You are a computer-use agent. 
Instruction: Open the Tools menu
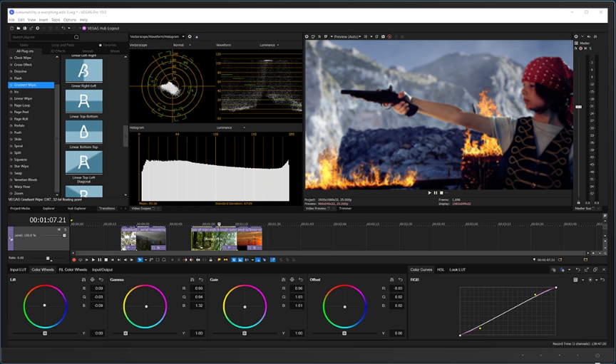click(x=56, y=20)
